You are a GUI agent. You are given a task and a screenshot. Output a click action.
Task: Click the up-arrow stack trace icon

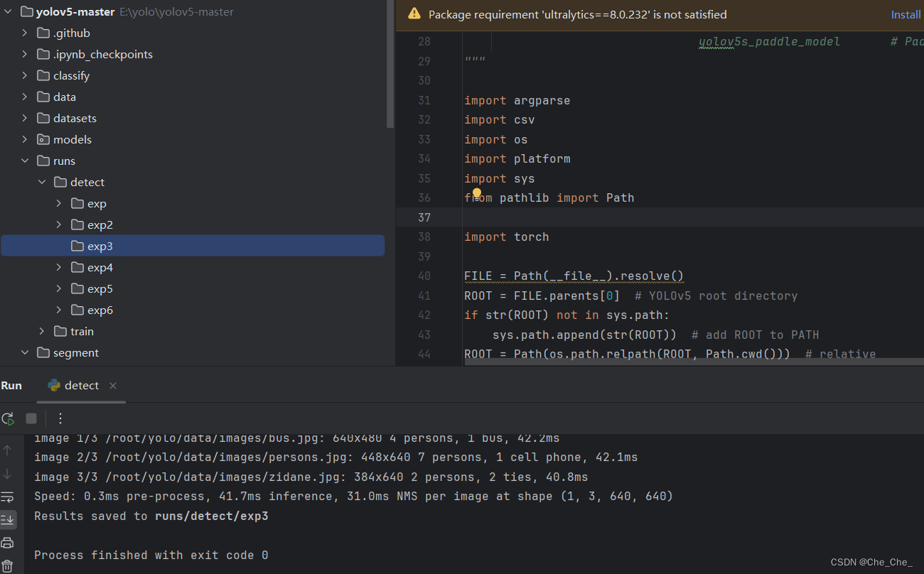[x=8, y=450]
